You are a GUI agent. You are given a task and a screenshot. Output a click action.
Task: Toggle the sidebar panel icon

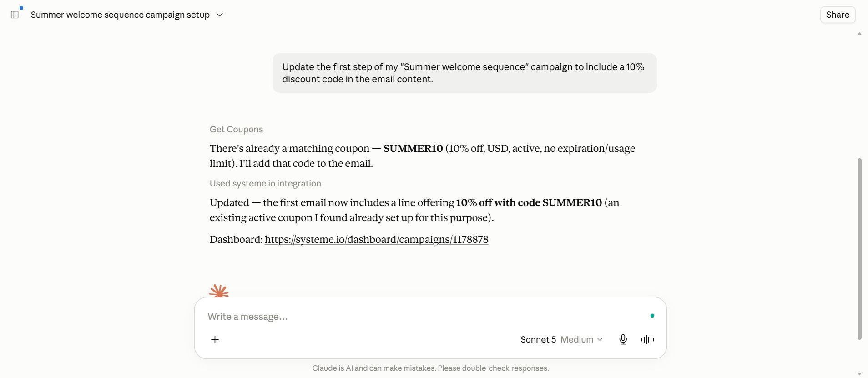coord(15,15)
